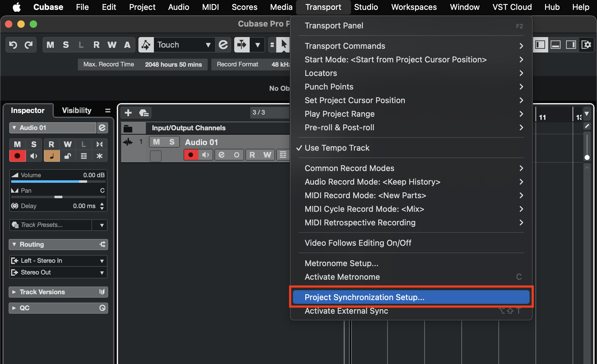The image size is (597, 364).
Task: Expand the Transport Commands submenu
Action: pyautogui.click(x=411, y=46)
